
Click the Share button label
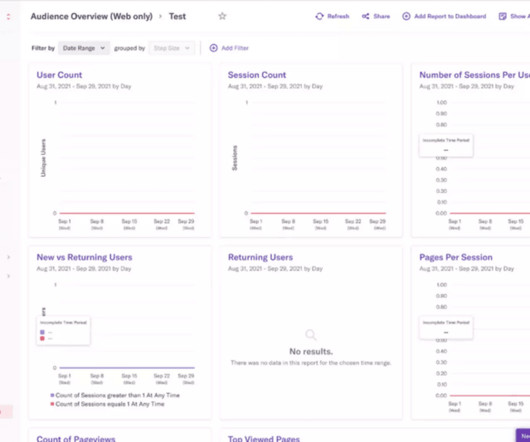382,16
